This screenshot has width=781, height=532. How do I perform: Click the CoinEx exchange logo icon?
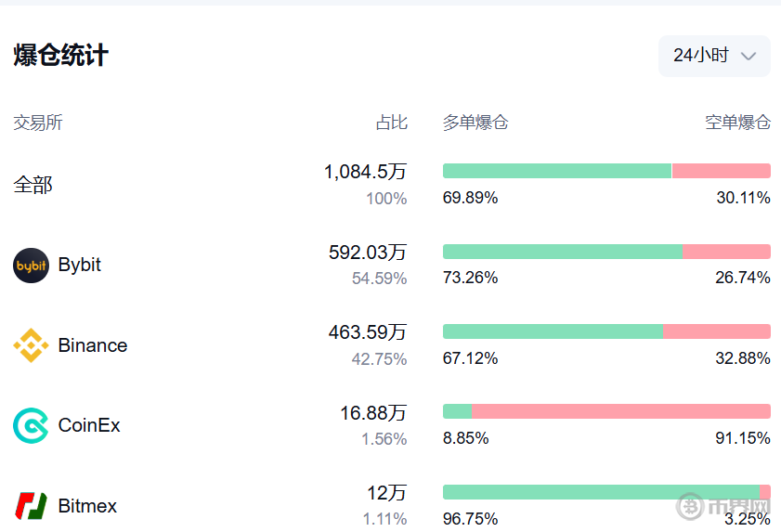tap(31, 425)
